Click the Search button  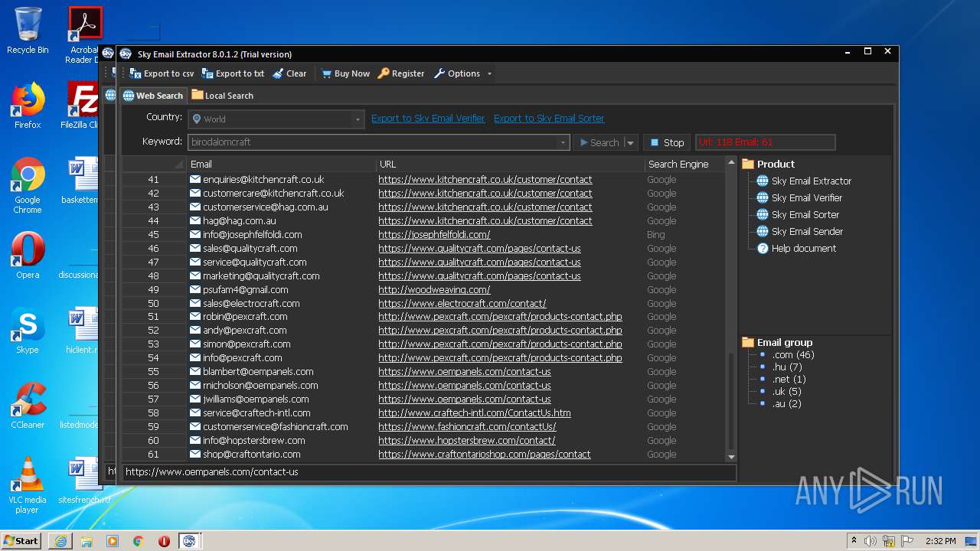[599, 142]
